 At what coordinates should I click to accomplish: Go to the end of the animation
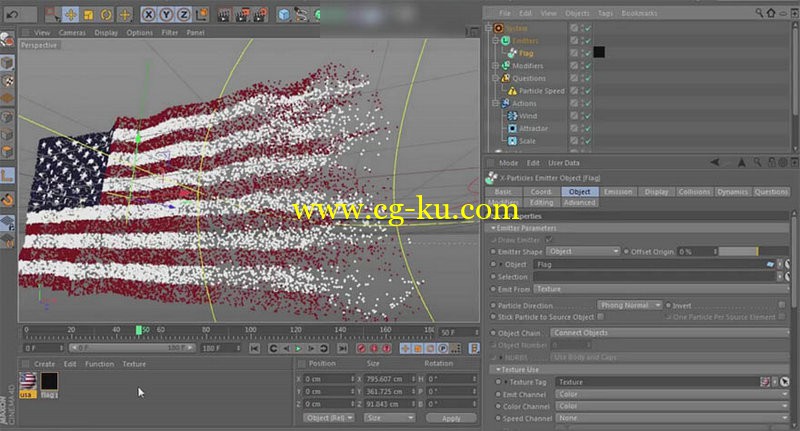342,348
